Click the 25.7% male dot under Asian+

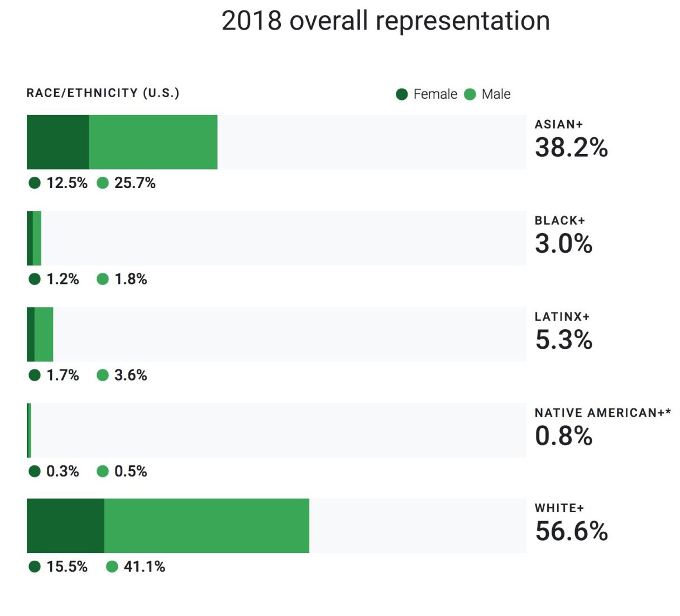point(103,183)
